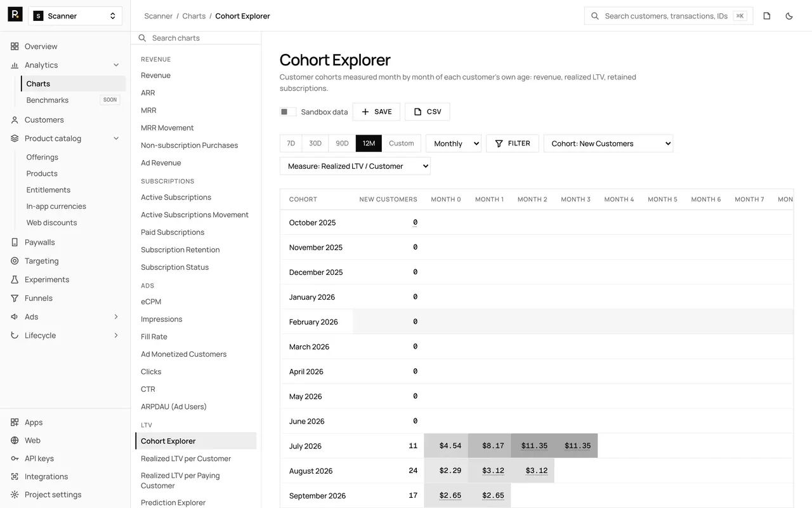This screenshot has height=508, width=812.
Task: Click the Funnels filter icon
Action: click(15, 298)
